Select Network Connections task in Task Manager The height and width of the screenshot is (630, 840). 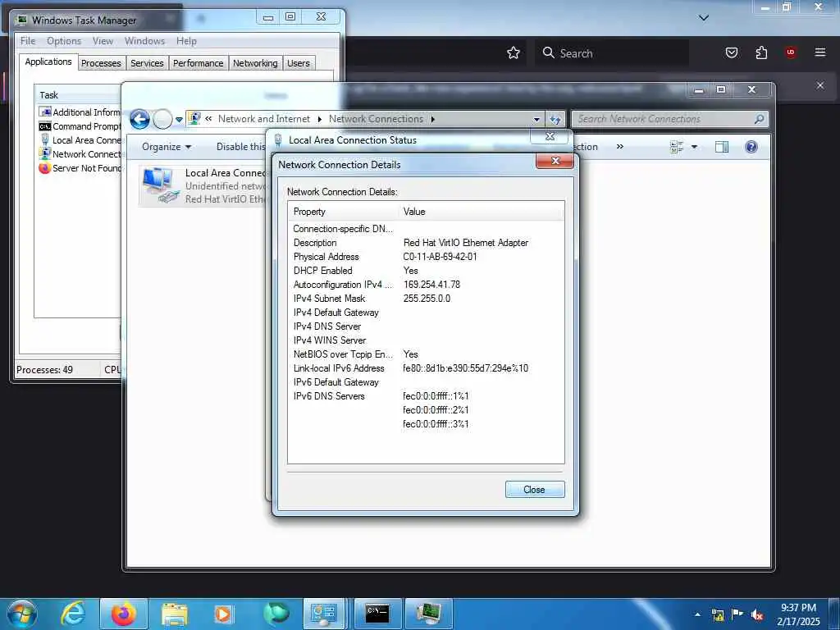point(80,154)
